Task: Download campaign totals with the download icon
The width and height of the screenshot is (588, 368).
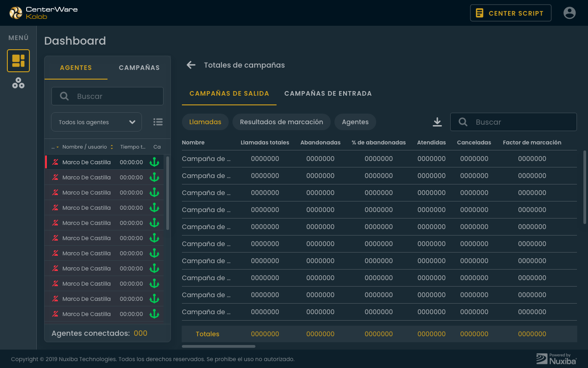Action: pyautogui.click(x=437, y=122)
